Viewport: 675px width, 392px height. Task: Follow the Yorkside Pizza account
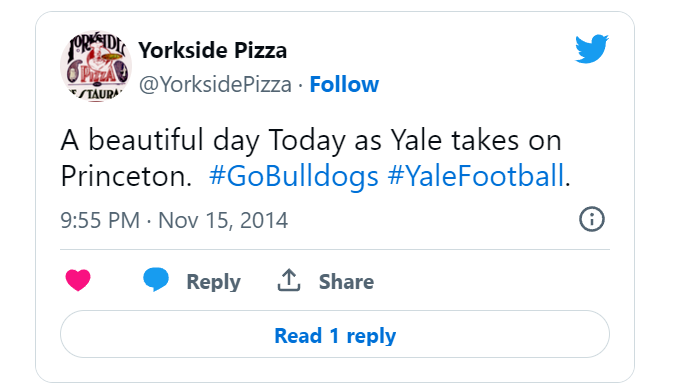coord(344,84)
